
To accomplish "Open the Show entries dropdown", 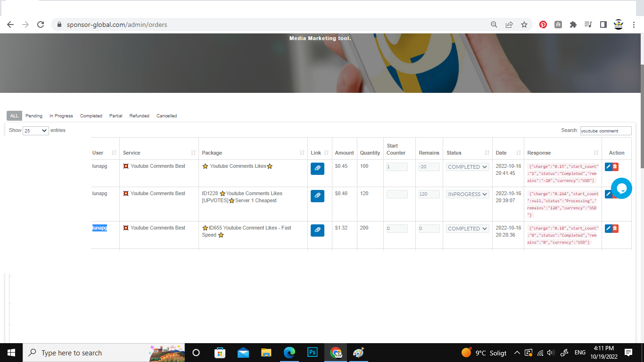I will pos(36,131).
